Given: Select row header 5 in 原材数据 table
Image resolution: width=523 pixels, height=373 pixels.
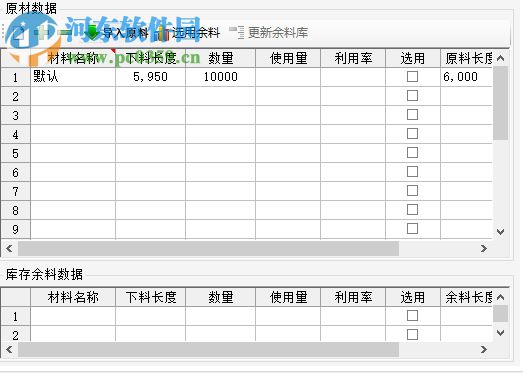Looking at the screenshot, I should [x=15, y=153].
